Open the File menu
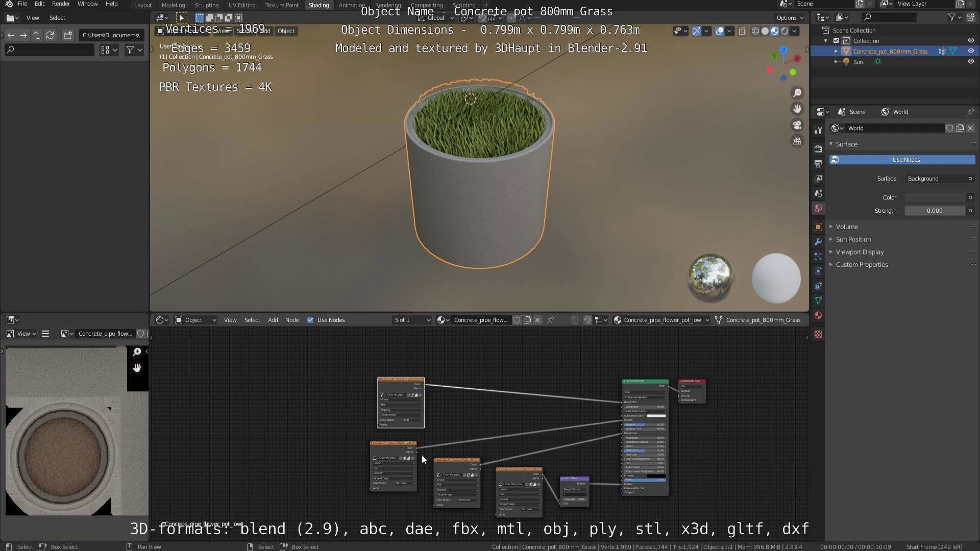 coord(22,4)
